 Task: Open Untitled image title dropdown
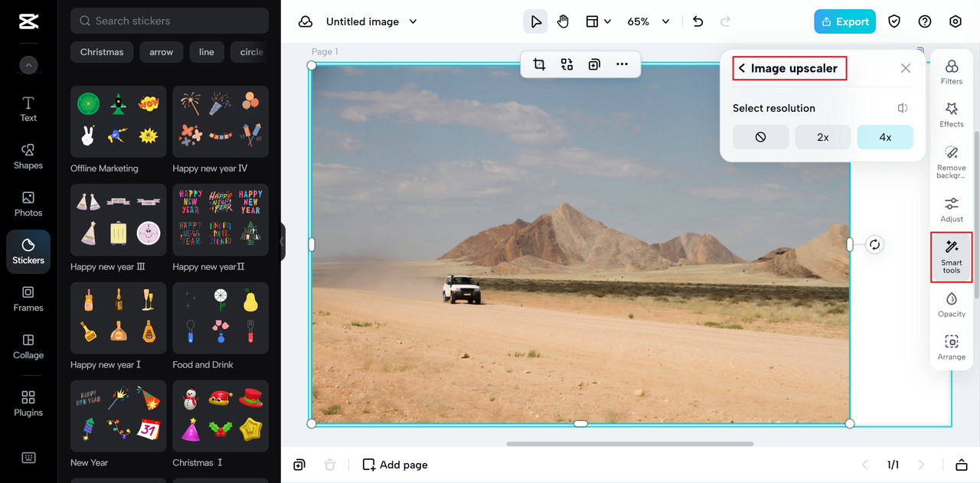(371, 21)
